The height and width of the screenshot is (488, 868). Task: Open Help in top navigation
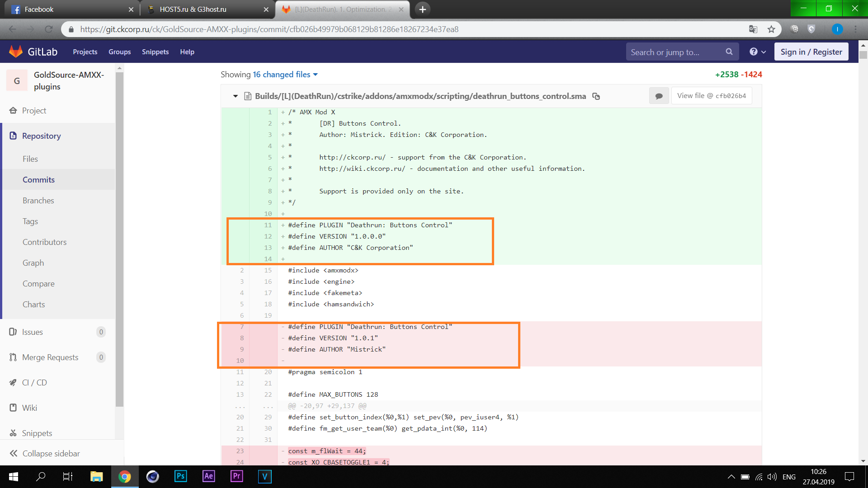click(187, 52)
